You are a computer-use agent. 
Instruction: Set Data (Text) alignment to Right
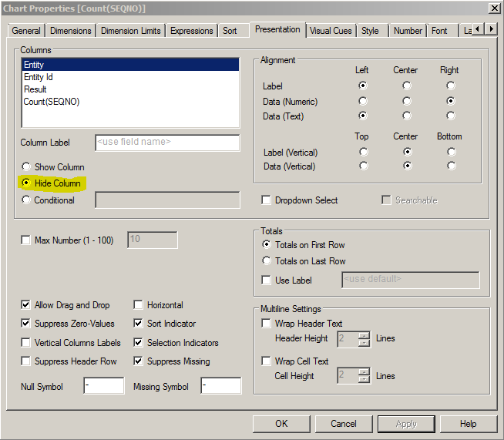[x=451, y=116]
